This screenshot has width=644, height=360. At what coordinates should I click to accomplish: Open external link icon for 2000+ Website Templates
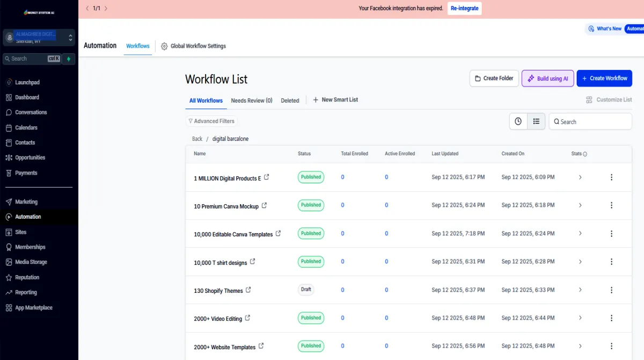(261, 346)
